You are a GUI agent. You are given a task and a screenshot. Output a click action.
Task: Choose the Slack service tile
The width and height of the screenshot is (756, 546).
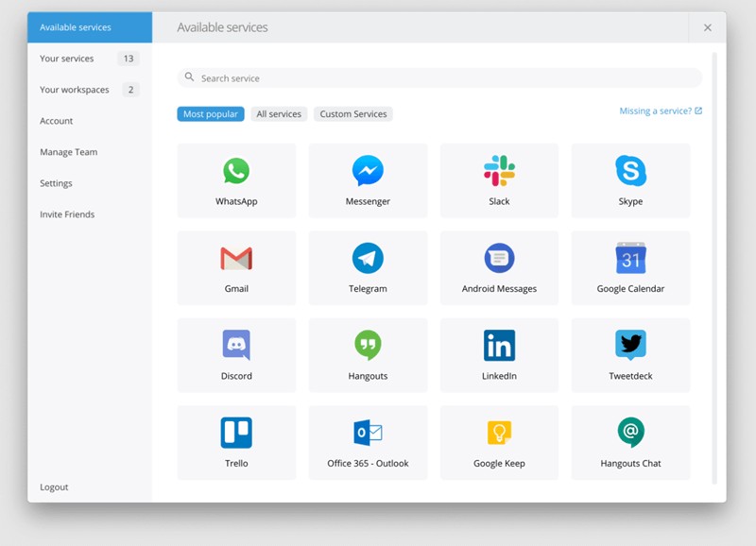click(x=499, y=179)
